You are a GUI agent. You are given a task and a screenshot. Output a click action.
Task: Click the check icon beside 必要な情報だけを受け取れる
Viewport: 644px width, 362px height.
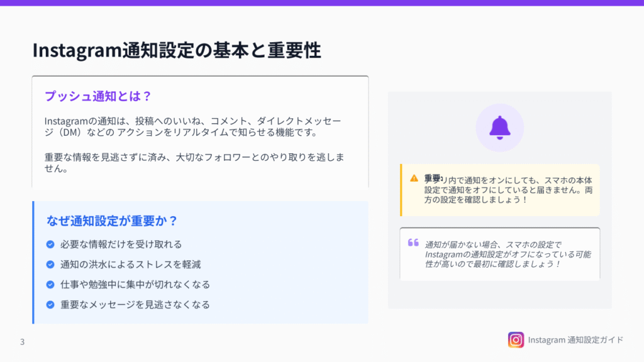click(x=50, y=244)
